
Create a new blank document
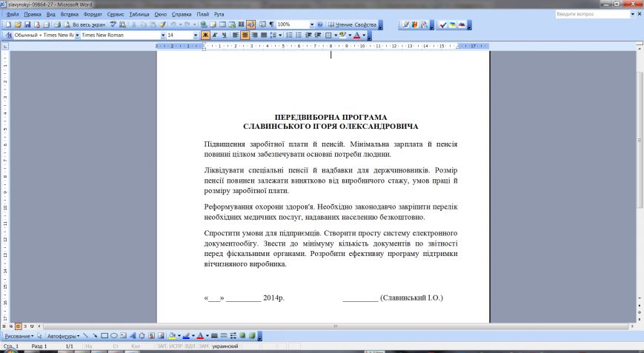[8, 24]
